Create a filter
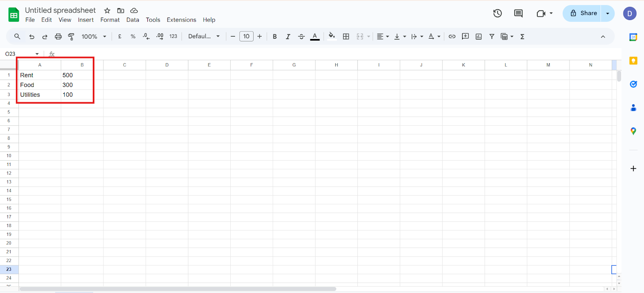This screenshot has width=644, height=293. coord(492,37)
